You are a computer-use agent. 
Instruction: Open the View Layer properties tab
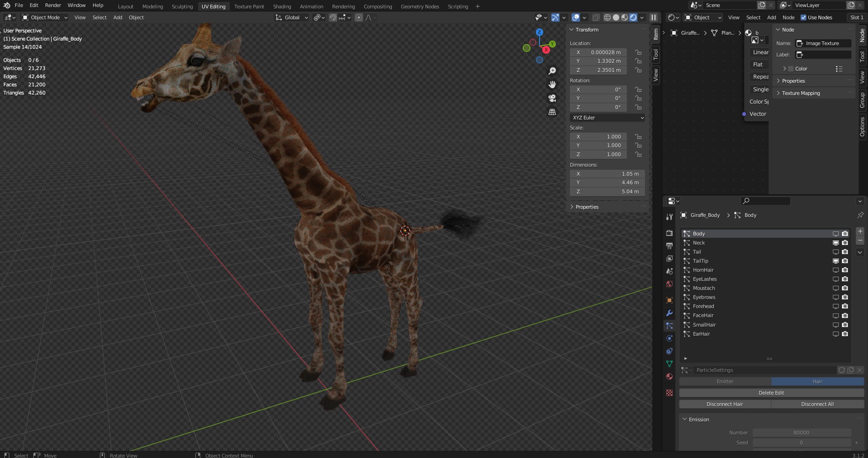[670, 258]
